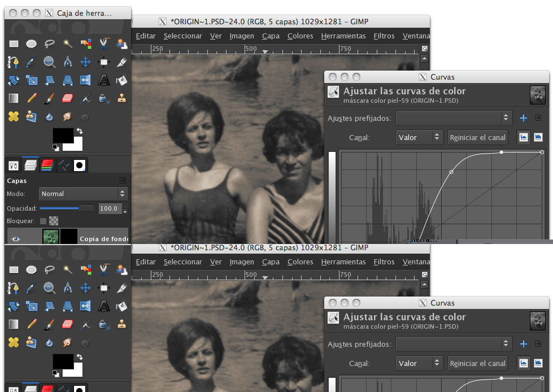
Task: Choose Perspective Clone tool in upper toolbox
Action: (32, 116)
